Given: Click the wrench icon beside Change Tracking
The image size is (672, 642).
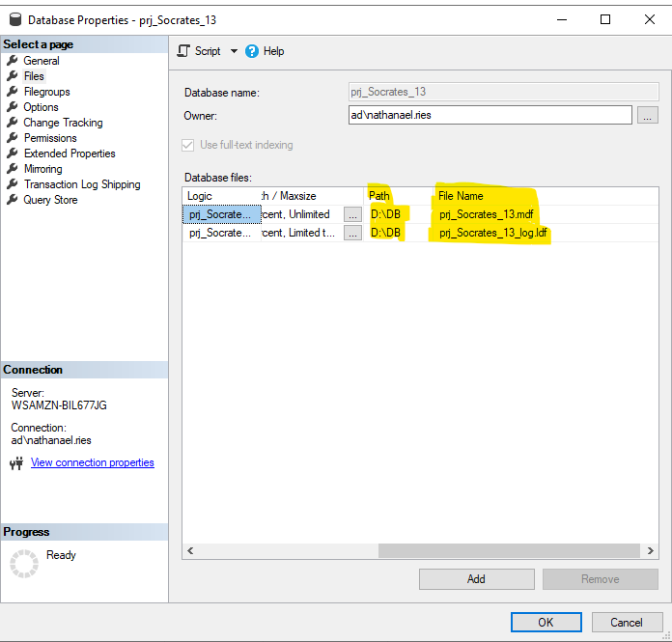Looking at the screenshot, I should pyautogui.click(x=13, y=123).
